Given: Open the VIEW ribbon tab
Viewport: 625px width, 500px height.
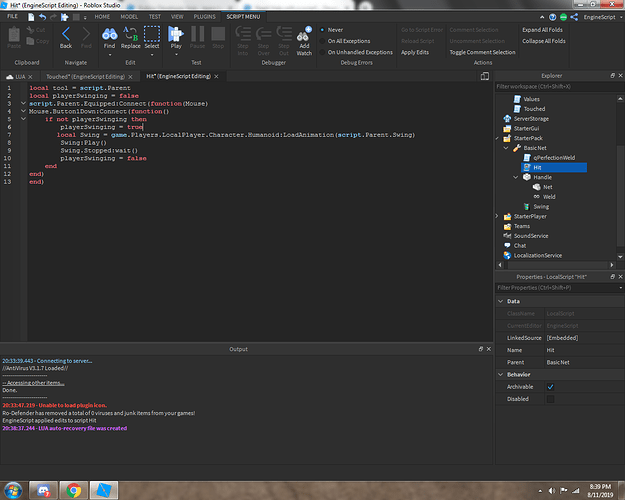Looking at the screenshot, I should 177,17.
